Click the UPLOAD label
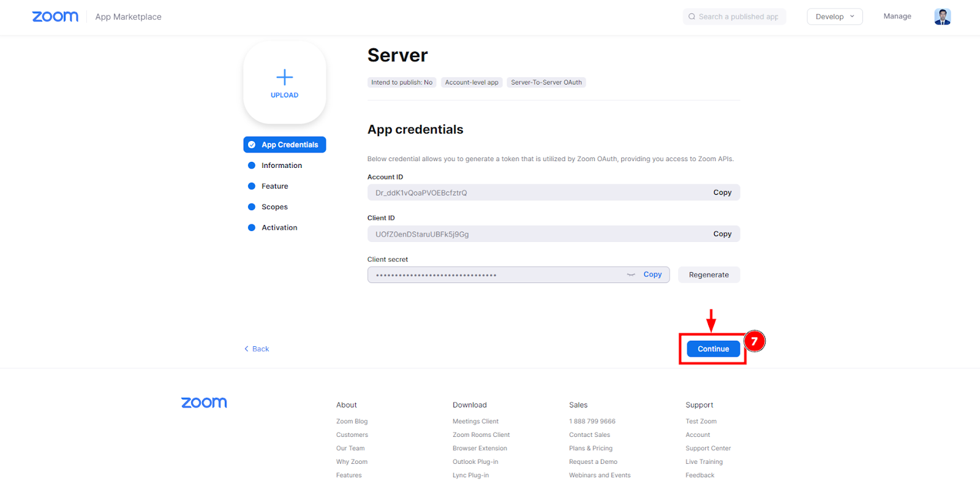 click(x=285, y=95)
